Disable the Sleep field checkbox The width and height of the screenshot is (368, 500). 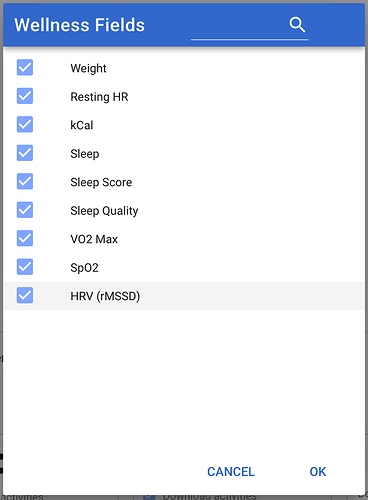(25, 153)
